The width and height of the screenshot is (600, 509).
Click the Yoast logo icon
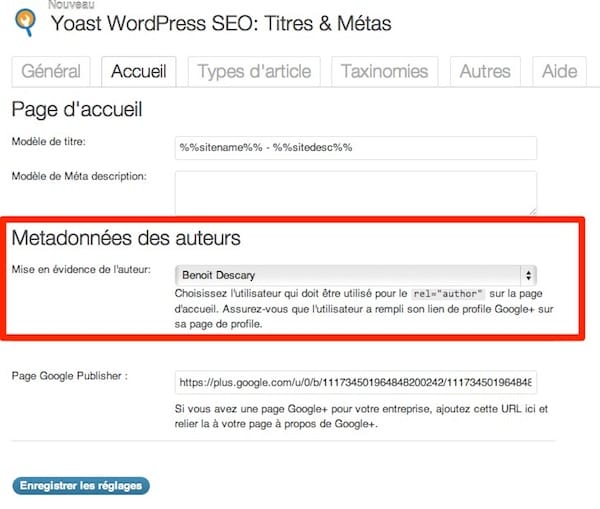(17, 21)
